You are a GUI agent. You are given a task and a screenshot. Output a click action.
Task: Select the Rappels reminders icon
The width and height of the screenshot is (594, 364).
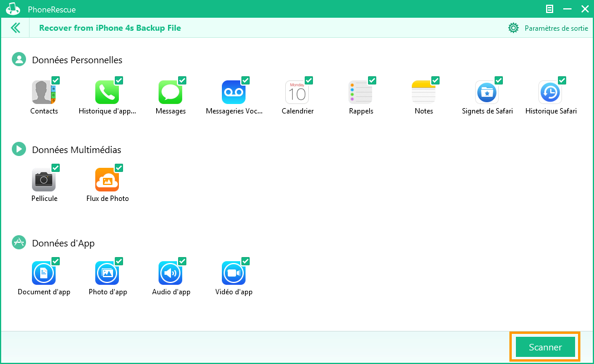click(360, 92)
